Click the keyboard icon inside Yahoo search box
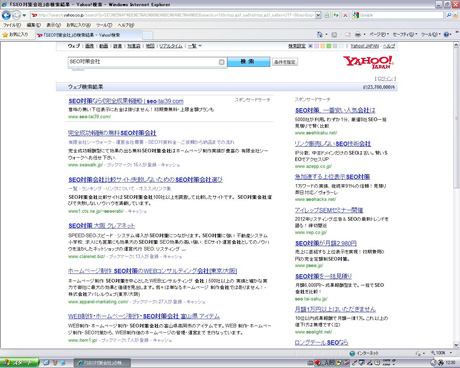Image resolution: width=460 pixels, height=368 pixels. pyautogui.click(x=222, y=62)
